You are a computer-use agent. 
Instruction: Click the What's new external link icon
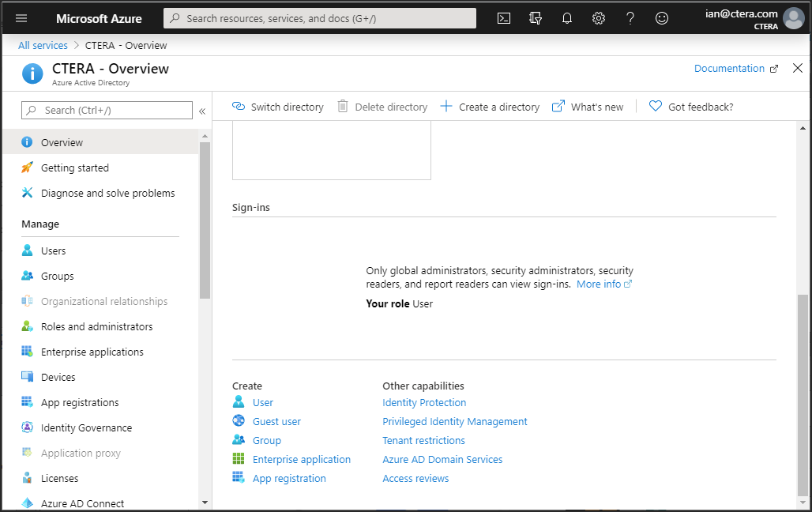pos(558,106)
